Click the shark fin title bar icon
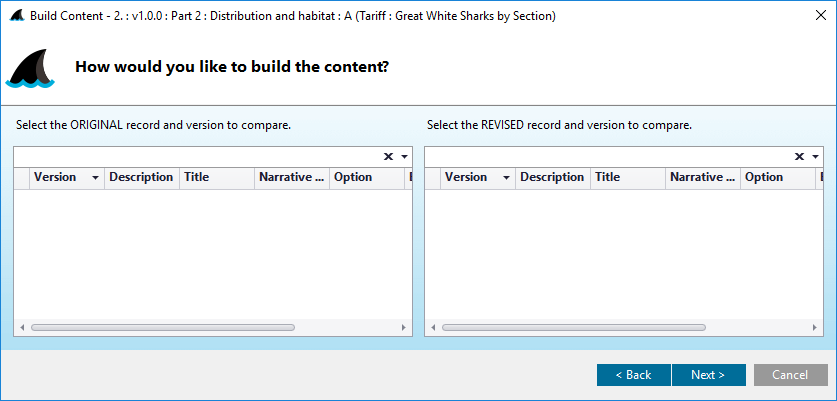The image size is (837, 401). (18, 16)
